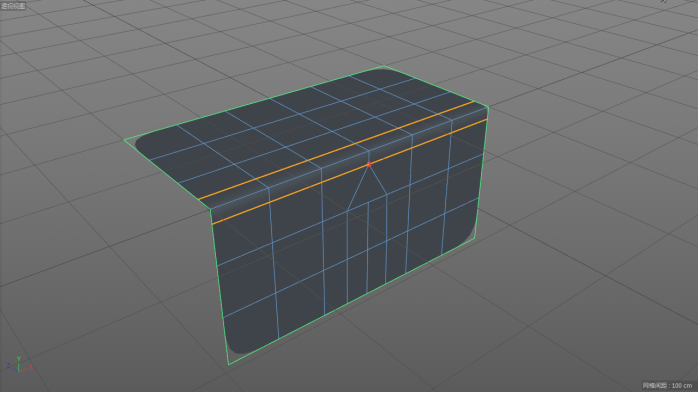The width and height of the screenshot is (698, 393).
Task: Select the red highlighted vertex on the mesh
Action: click(369, 165)
